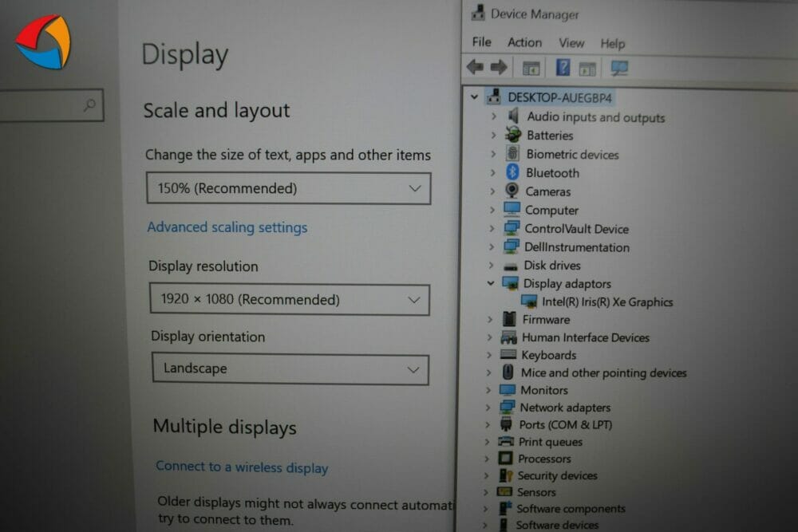Select the Batteries label
Image resolution: width=798 pixels, height=532 pixels.
pos(550,136)
